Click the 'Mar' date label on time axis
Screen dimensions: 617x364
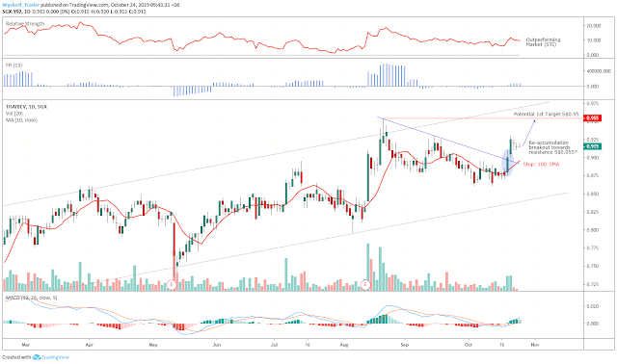[x=26, y=345]
